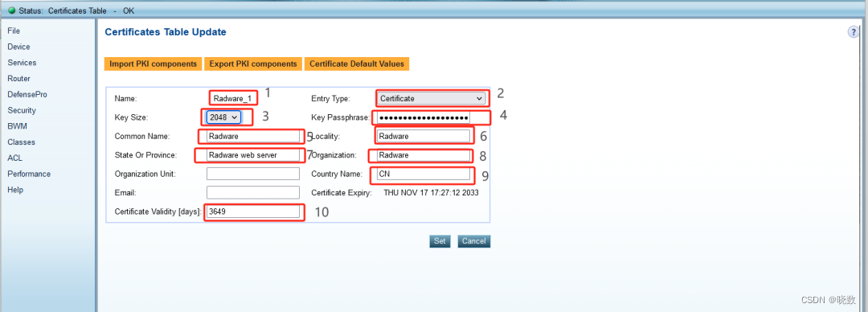Open the File menu
The image size is (868, 312).
[x=14, y=31]
